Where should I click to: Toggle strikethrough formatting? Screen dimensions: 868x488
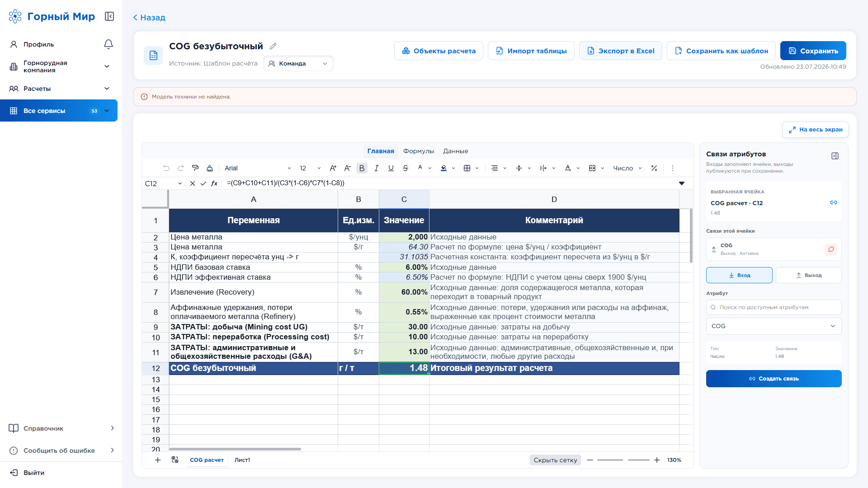[406, 168]
